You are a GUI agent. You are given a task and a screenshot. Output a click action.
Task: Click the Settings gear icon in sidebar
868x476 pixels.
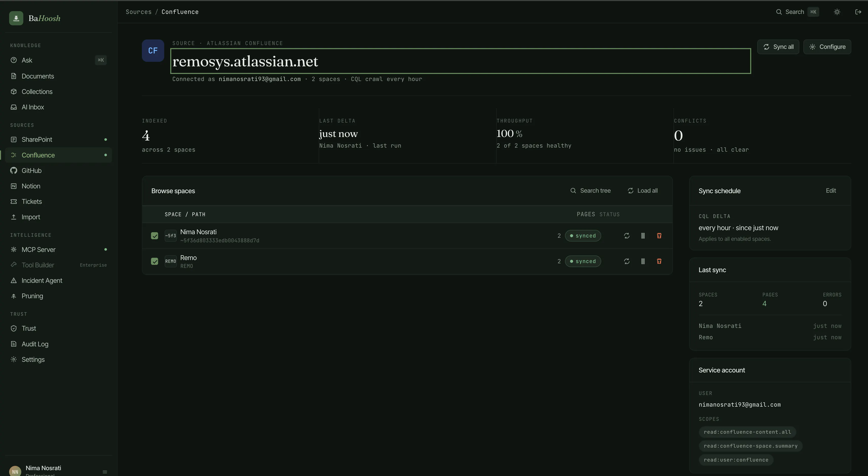pos(13,360)
